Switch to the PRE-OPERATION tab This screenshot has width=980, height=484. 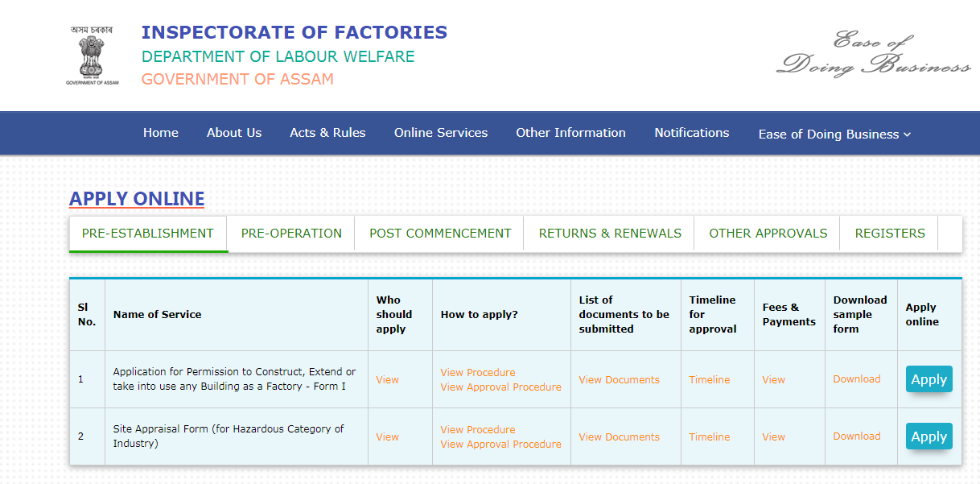(290, 233)
